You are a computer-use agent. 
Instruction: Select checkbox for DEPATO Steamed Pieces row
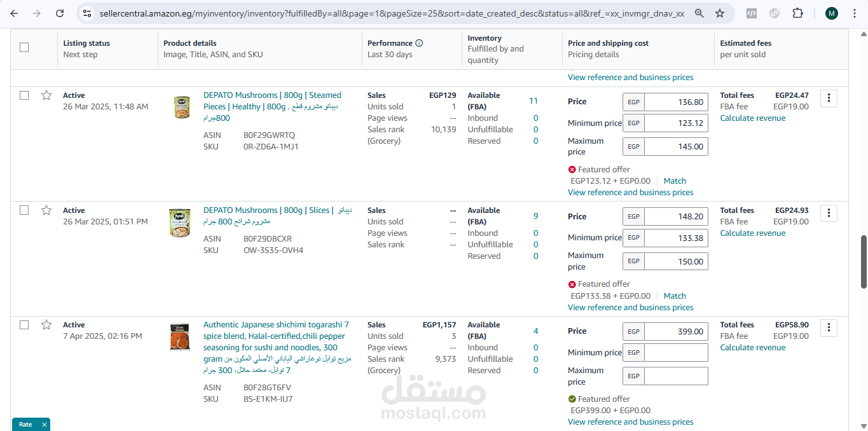point(24,95)
